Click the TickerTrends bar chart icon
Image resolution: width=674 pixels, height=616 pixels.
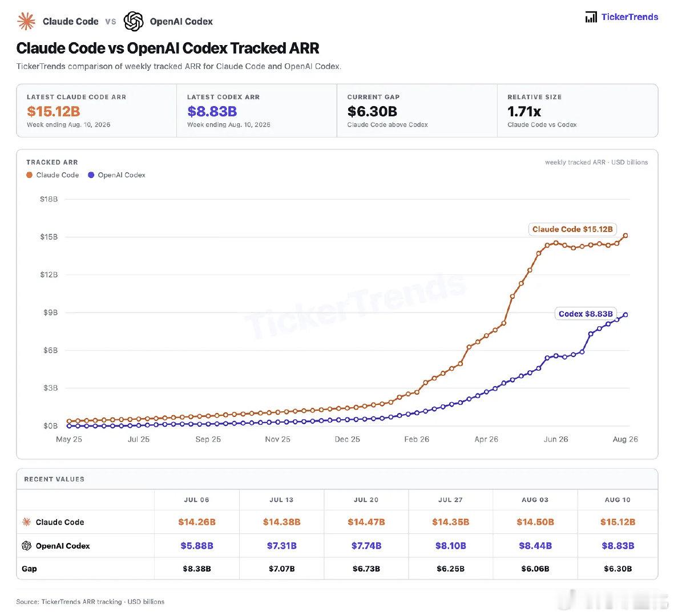point(591,17)
